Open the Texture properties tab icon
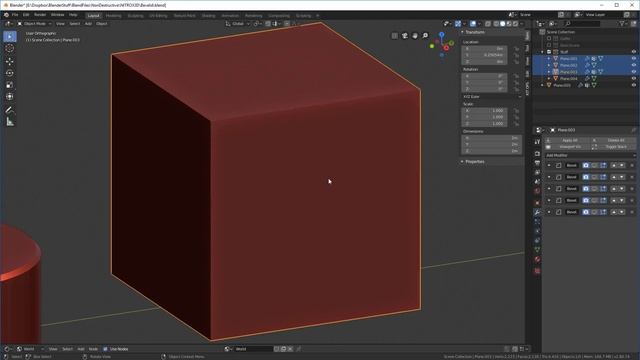 (537, 271)
